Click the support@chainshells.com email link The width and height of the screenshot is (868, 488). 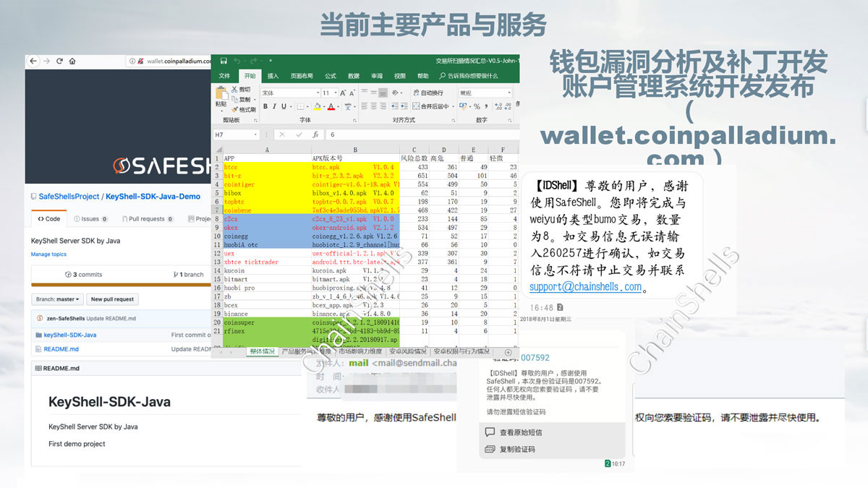click(585, 286)
